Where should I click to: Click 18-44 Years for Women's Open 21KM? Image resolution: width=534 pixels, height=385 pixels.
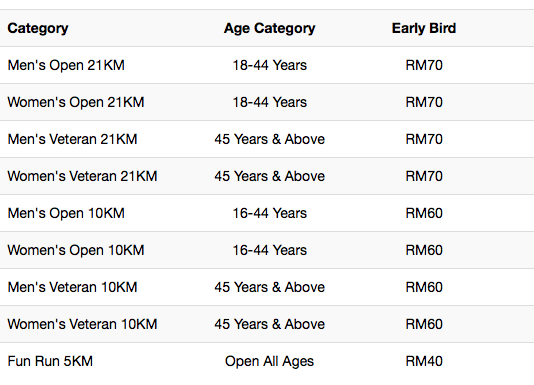click(x=269, y=102)
